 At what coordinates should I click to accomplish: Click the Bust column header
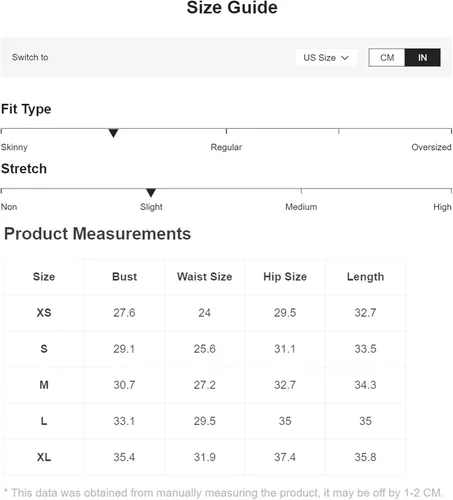tap(124, 277)
